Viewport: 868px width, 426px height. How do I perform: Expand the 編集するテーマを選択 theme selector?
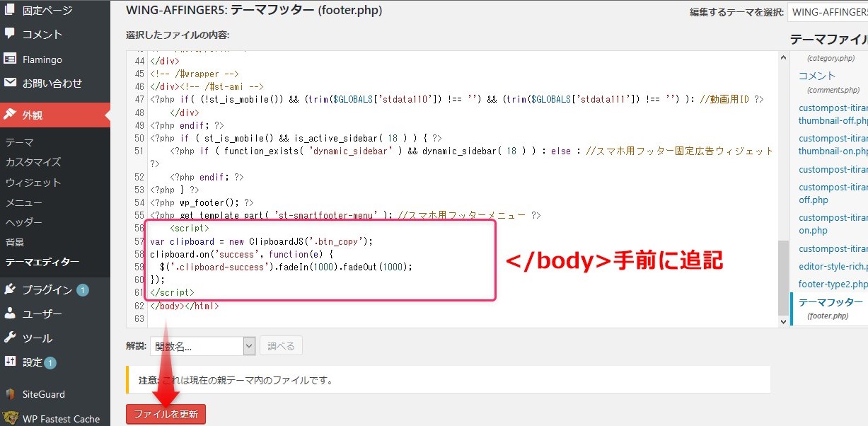pos(828,12)
